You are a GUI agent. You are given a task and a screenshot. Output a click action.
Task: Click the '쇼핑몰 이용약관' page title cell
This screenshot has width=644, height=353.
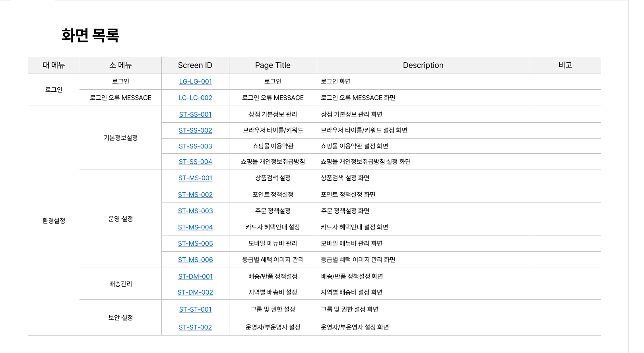[273, 146]
